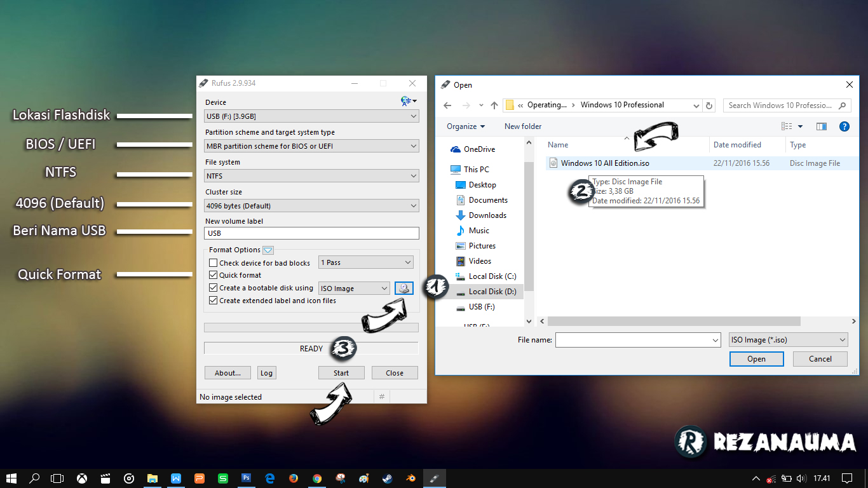Open the Organize menu

[x=466, y=126]
